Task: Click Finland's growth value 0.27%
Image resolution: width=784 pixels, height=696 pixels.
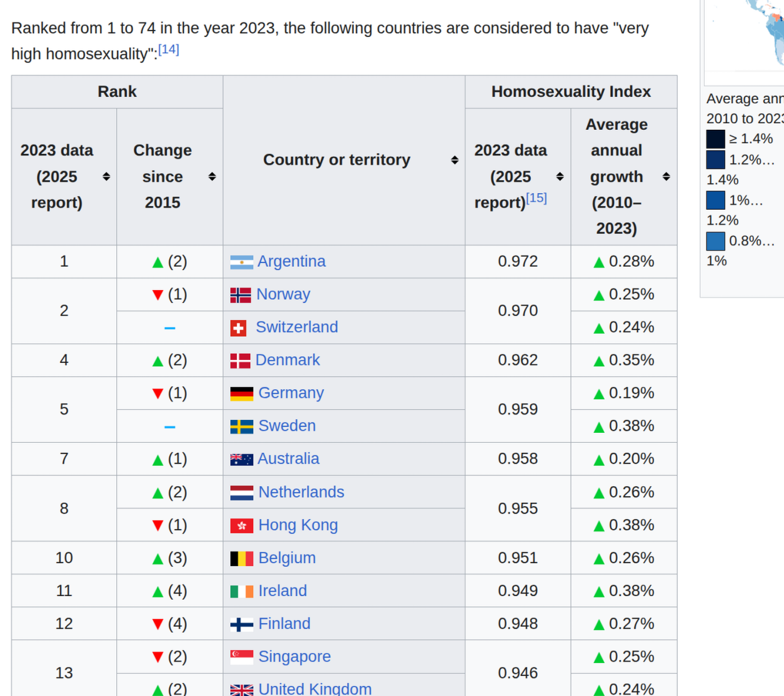Action: pos(631,624)
